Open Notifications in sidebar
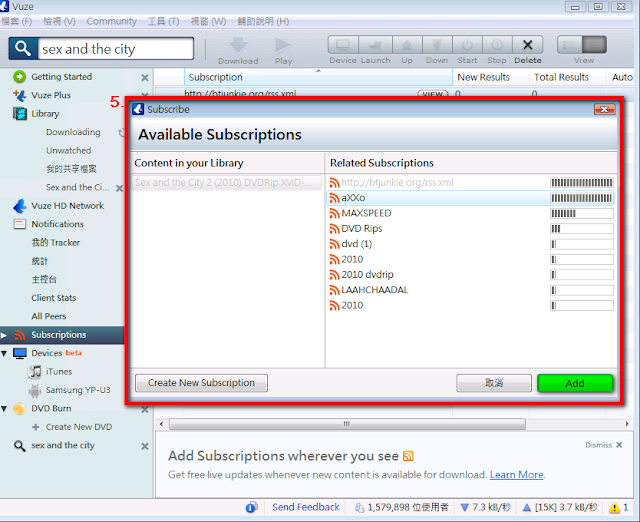 [x=57, y=224]
